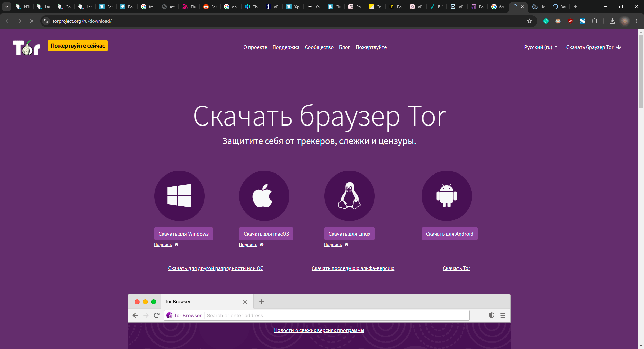This screenshot has height=349, width=644.
Task: Open the Подпись link under macOS
Action: click(x=248, y=245)
